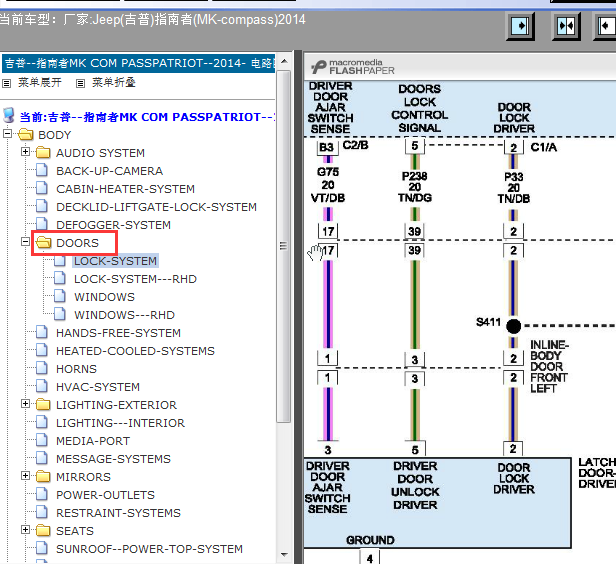
Task: Click the DOORS folder icon
Action: click(43, 242)
